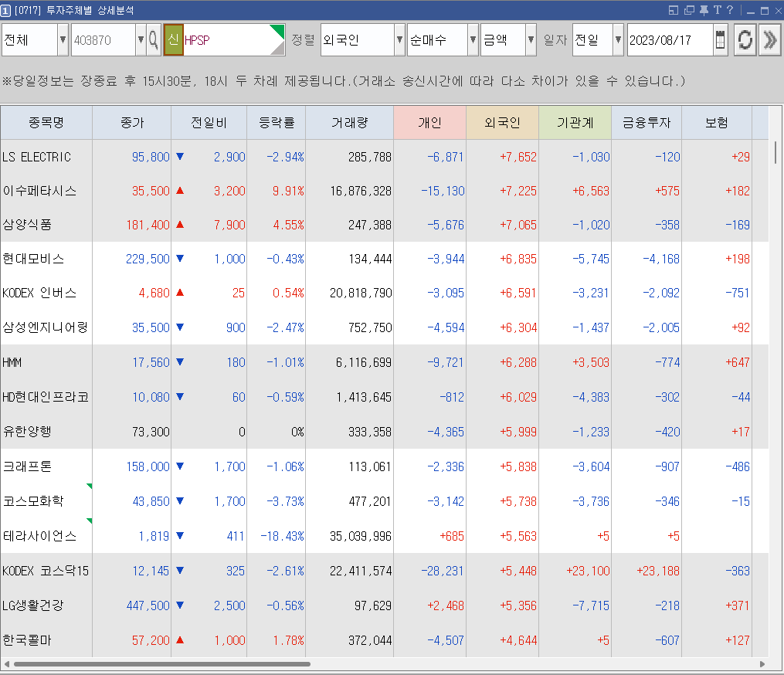Click the vertical scrollbar thumb
This screenshot has width=784, height=675.
pos(776,152)
